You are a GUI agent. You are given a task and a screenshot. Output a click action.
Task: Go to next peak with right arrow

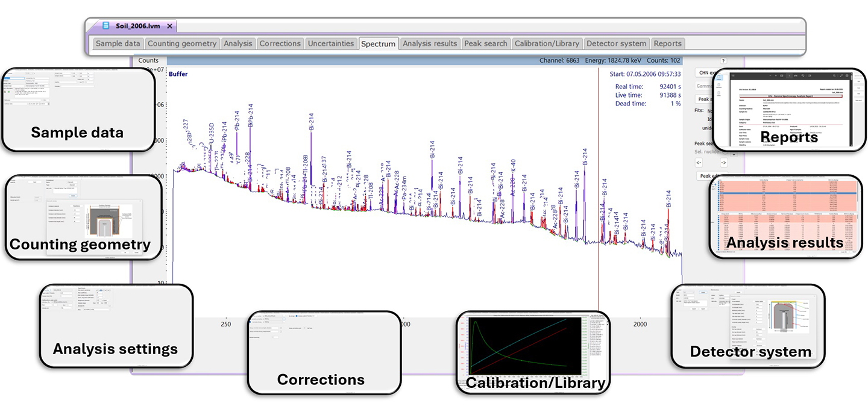coord(724,163)
